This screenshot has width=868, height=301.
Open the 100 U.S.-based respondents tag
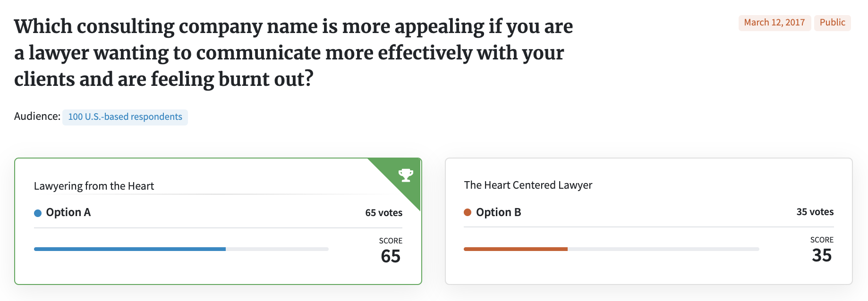pos(125,117)
